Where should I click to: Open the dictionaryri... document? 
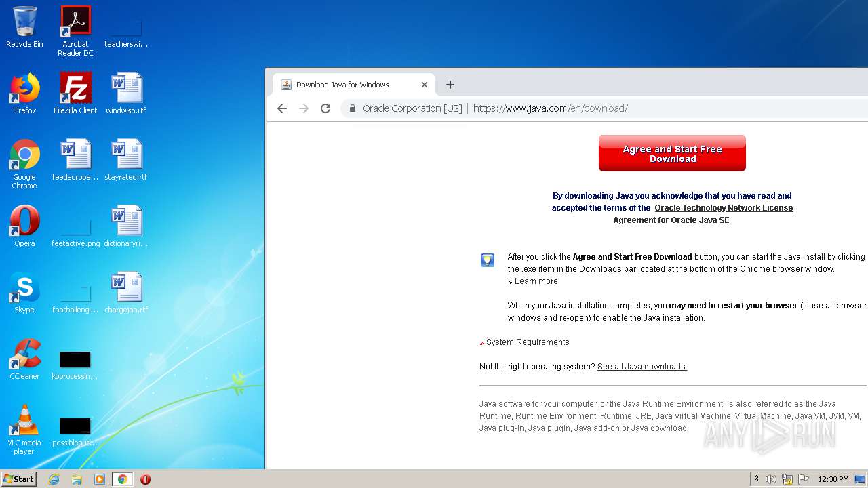click(126, 226)
